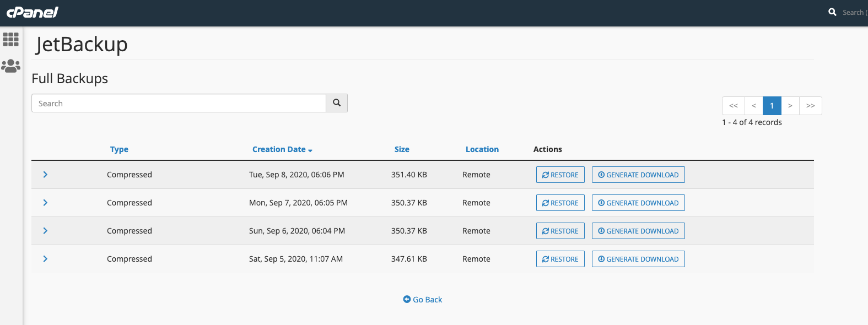Click Remote in the Sep 8 row
This screenshot has height=325, width=868.
click(476, 175)
